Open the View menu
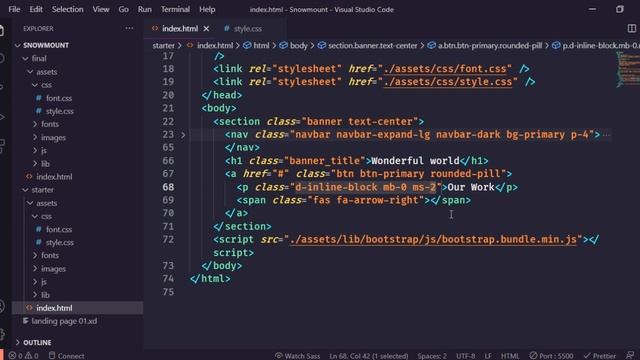 tap(100, 9)
